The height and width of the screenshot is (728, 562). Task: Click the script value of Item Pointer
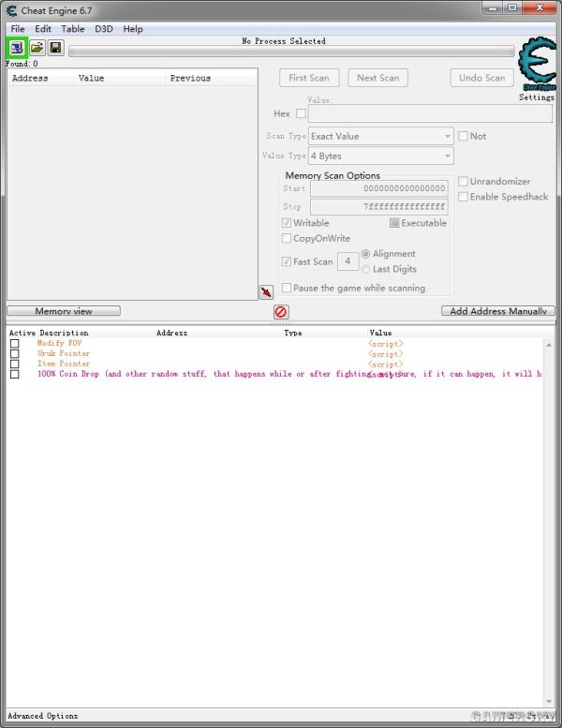[x=386, y=364]
